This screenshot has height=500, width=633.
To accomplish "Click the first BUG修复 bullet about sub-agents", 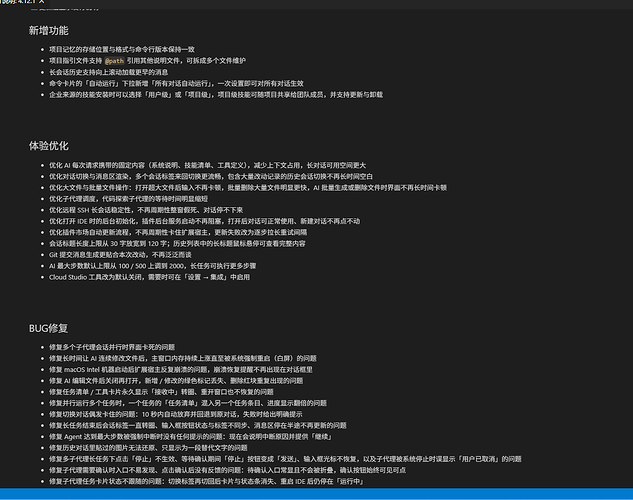I will coord(112,347).
